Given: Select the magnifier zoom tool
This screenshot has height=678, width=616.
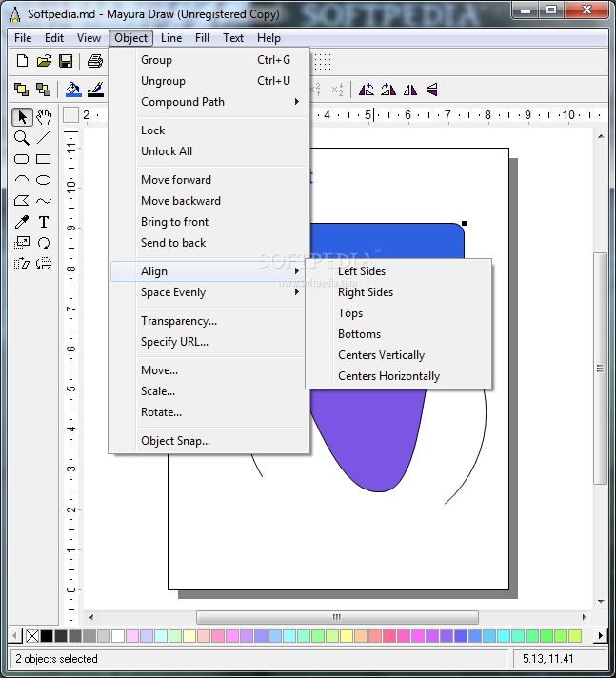Looking at the screenshot, I should (22, 138).
